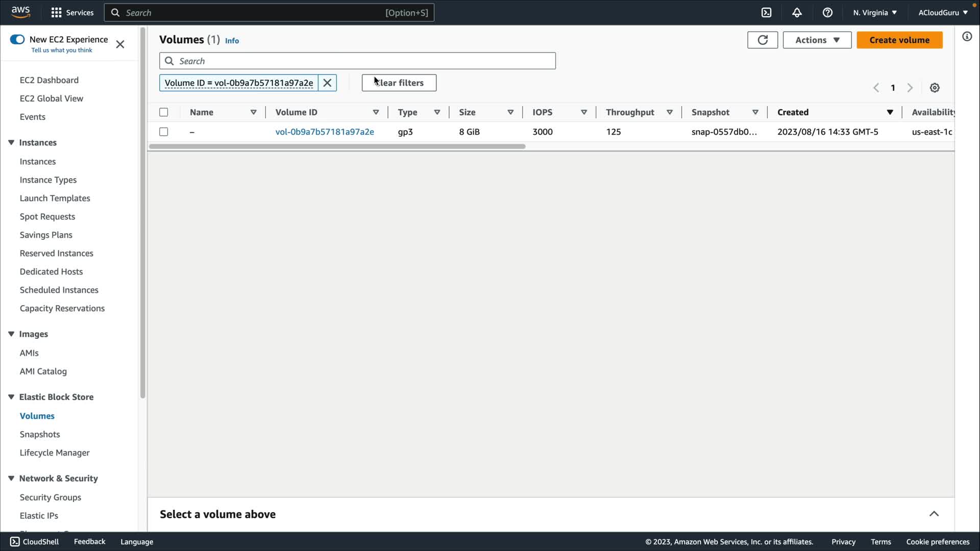980x551 pixels.
Task: Go to Snapshots in sidebar
Action: pos(40,434)
